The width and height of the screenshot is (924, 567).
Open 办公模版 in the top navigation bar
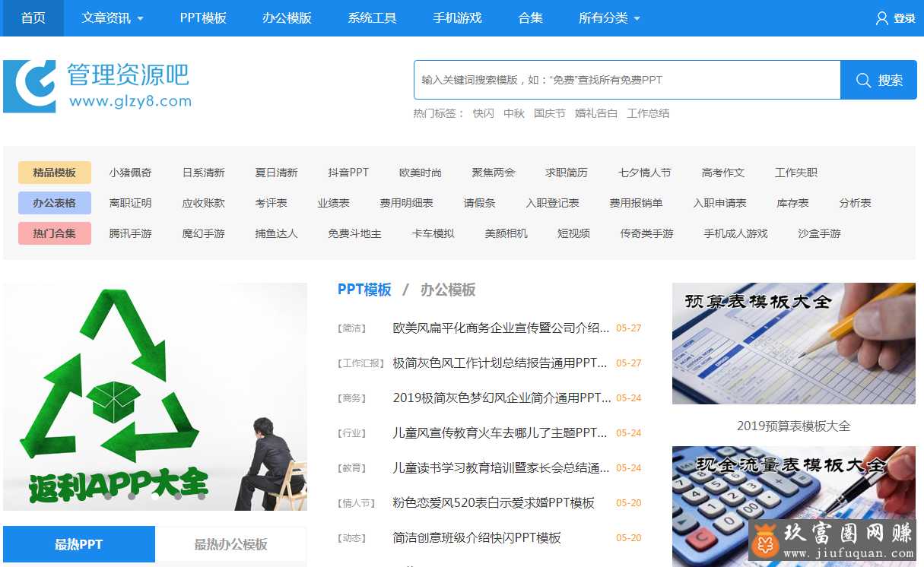[287, 18]
